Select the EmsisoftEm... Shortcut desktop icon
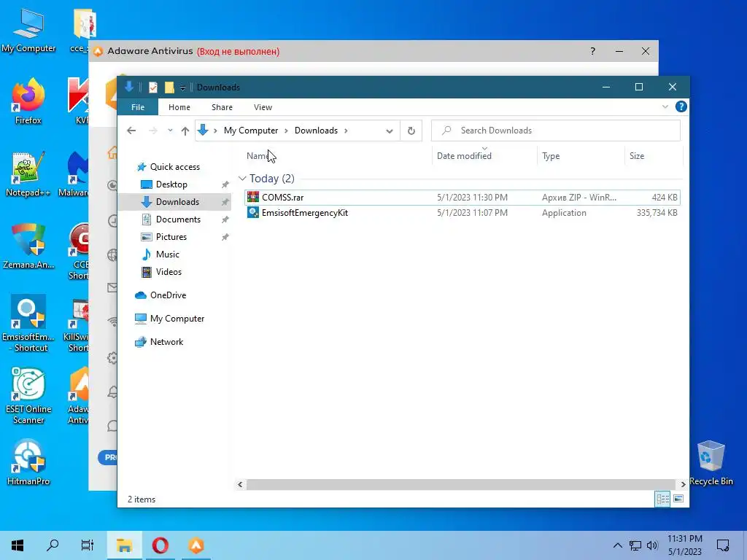747x560 pixels. tap(28, 324)
